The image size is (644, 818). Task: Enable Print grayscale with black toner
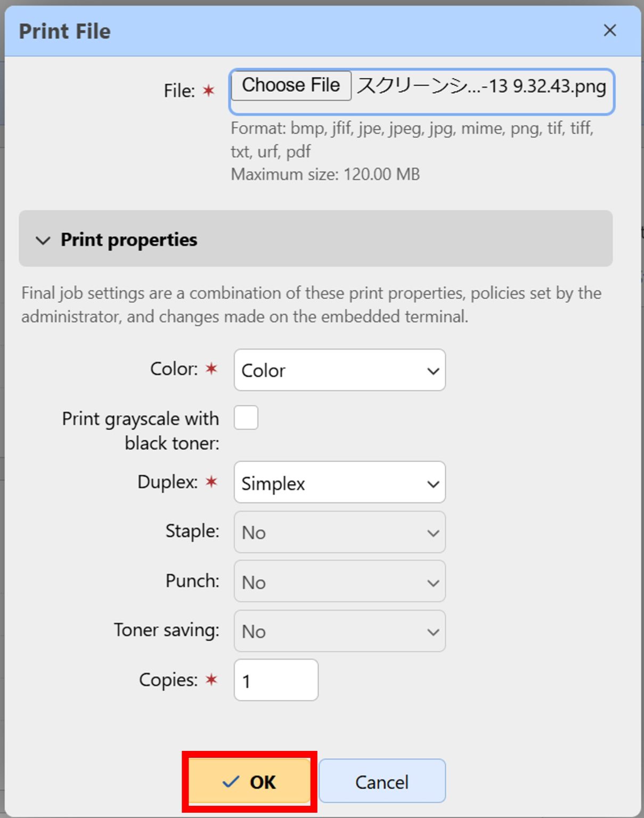point(246,418)
